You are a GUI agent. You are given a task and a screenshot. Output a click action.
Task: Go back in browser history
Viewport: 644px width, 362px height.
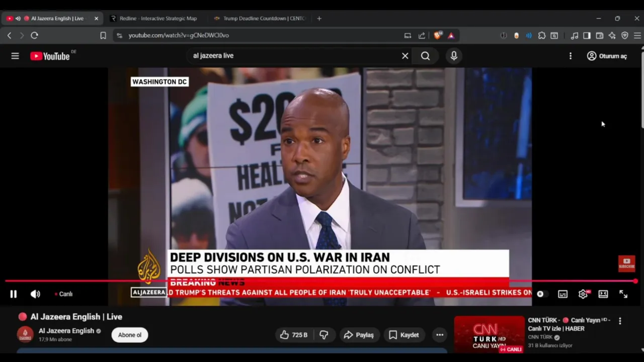tap(9, 35)
